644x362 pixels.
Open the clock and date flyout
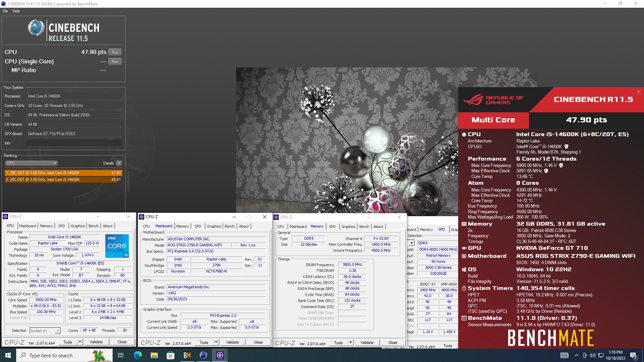pyautogui.click(x=615, y=355)
